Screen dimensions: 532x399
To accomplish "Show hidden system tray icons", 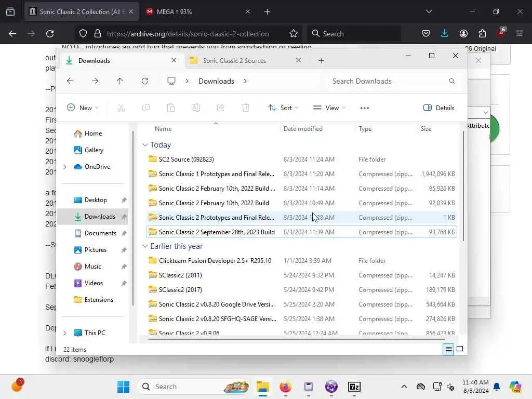I will (404, 387).
